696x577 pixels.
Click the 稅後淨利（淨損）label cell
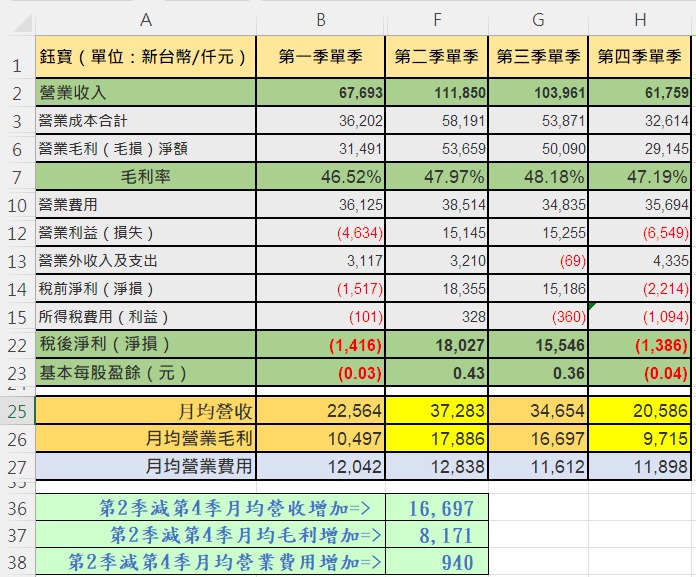146,344
